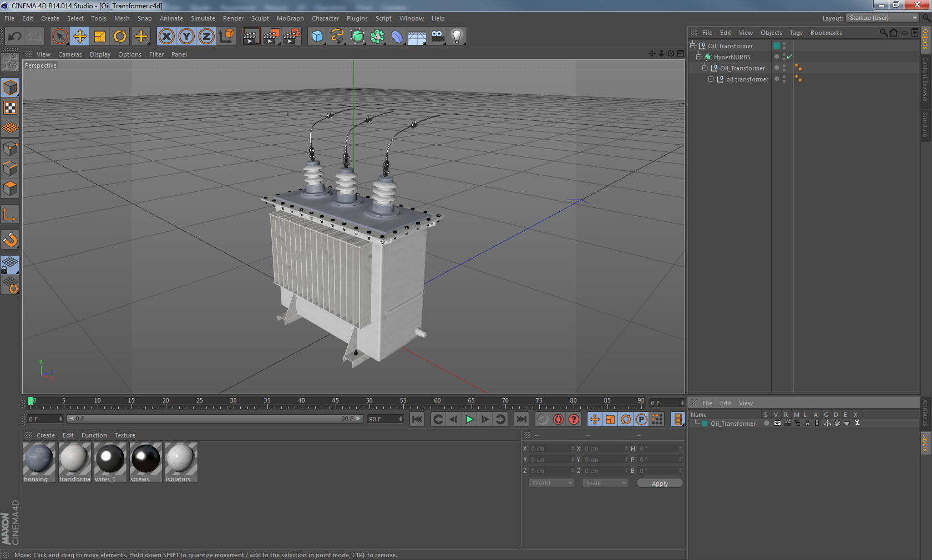Open the Array modeling objects
This screenshot has width=932, height=560.
coord(378,37)
